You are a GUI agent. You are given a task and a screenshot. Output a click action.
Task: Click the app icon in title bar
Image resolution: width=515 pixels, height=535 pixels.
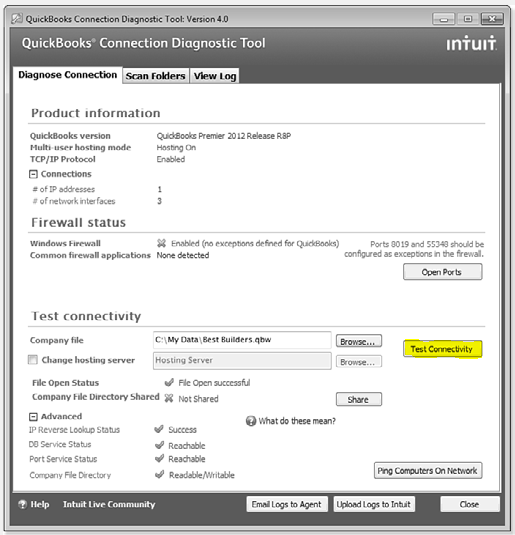(17, 18)
